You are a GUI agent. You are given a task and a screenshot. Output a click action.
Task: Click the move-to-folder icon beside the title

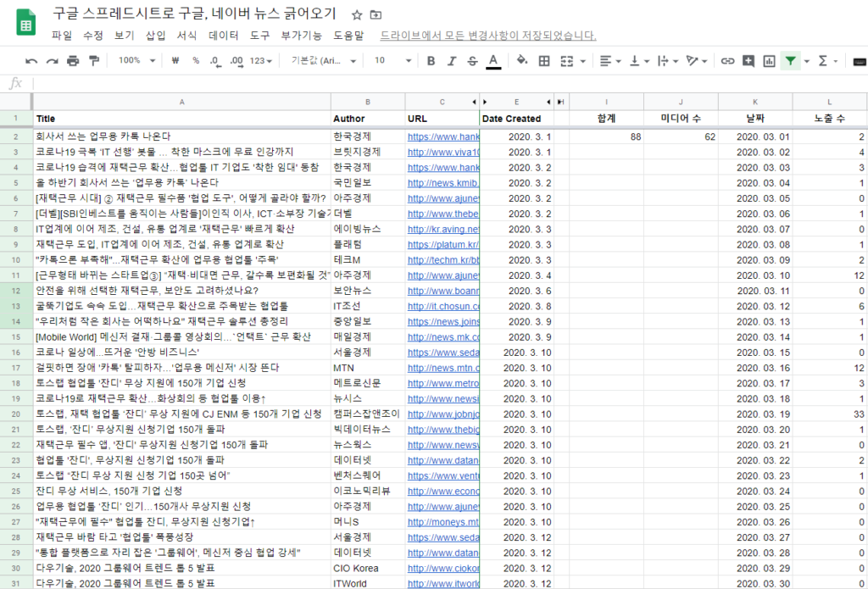[x=376, y=15]
